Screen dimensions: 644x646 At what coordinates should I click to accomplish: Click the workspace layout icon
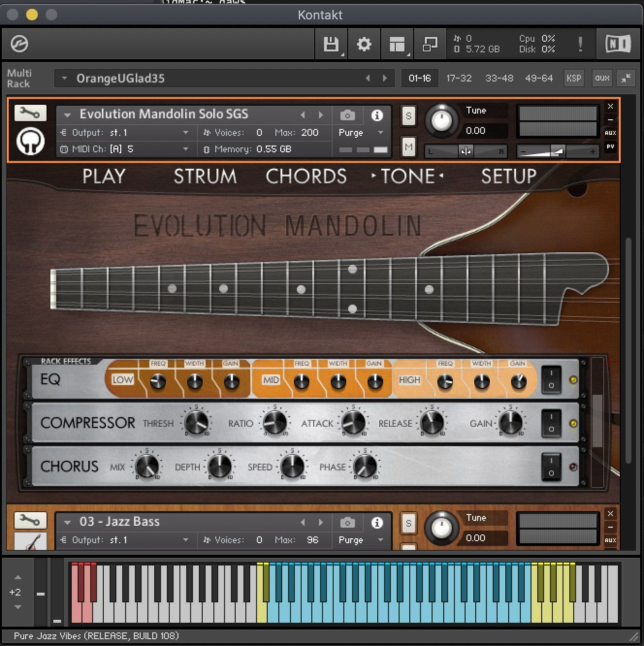[x=397, y=44]
